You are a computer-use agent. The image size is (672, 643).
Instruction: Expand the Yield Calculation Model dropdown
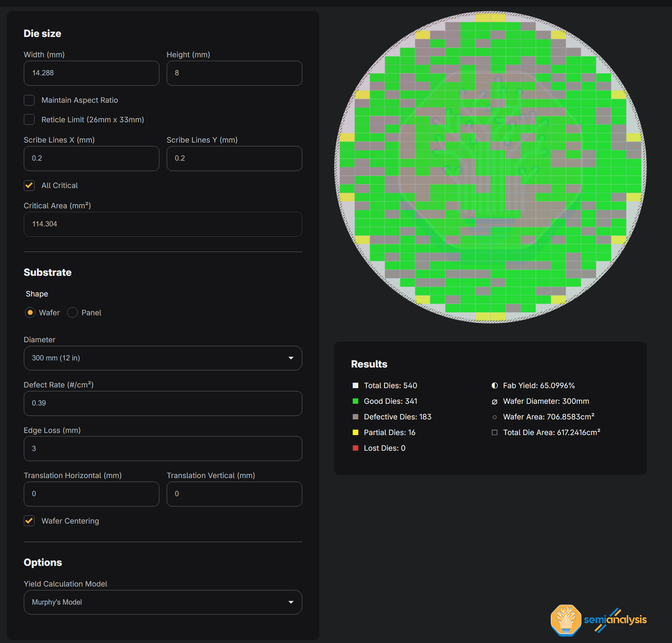coord(162,602)
